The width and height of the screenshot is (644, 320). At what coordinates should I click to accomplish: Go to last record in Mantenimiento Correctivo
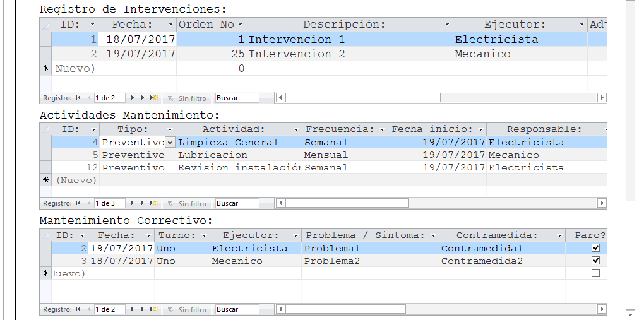point(143,309)
